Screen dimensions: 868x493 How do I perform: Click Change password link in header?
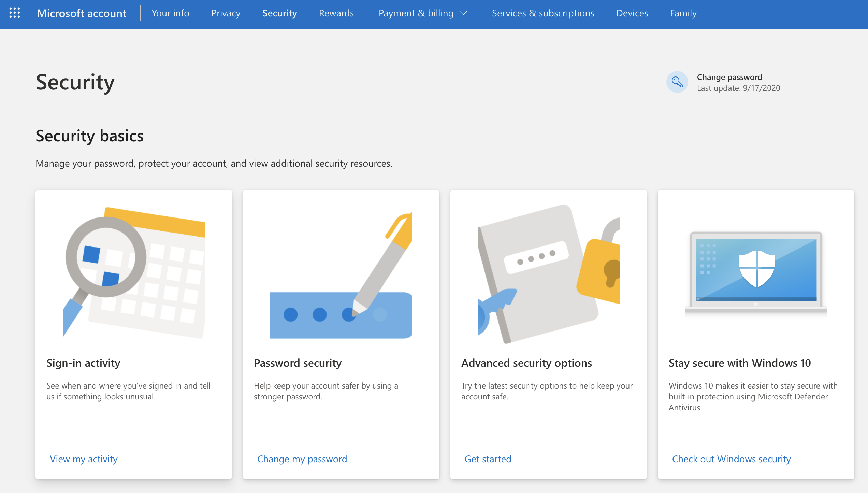pyautogui.click(x=729, y=77)
